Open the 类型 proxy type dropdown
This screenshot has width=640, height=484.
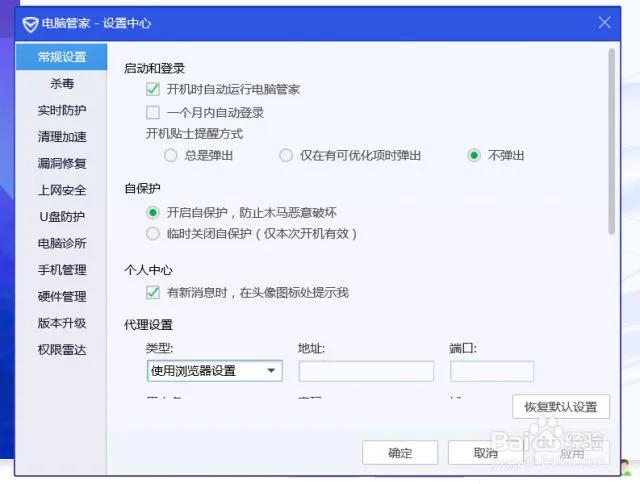pos(215,371)
